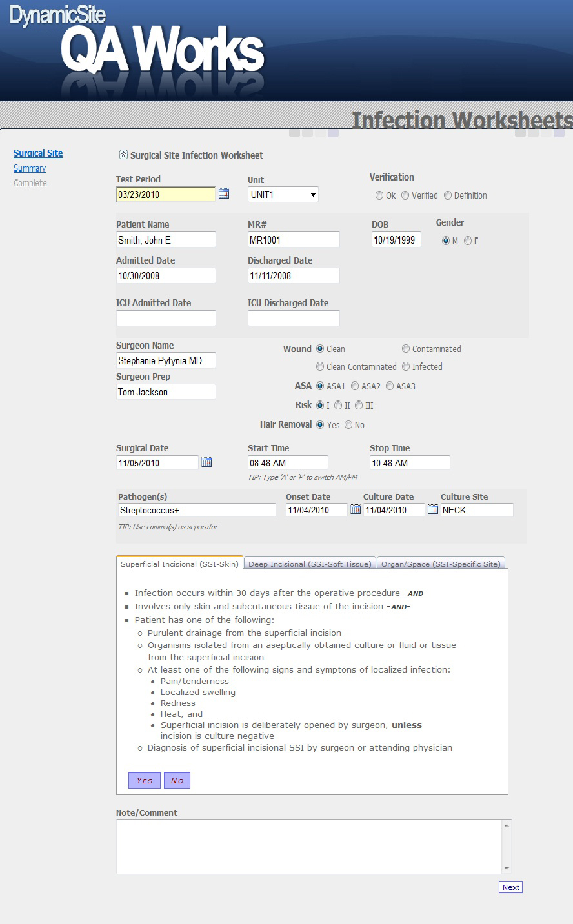Select the Verified verification radio button
573x924 pixels.
(x=405, y=195)
